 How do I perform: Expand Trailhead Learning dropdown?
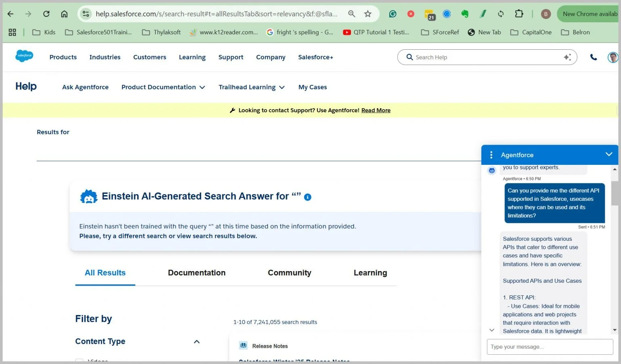(x=251, y=87)
